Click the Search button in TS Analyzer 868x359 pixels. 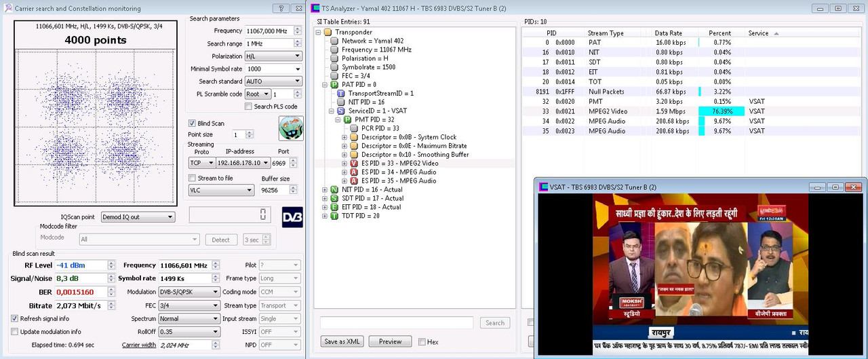495,323
